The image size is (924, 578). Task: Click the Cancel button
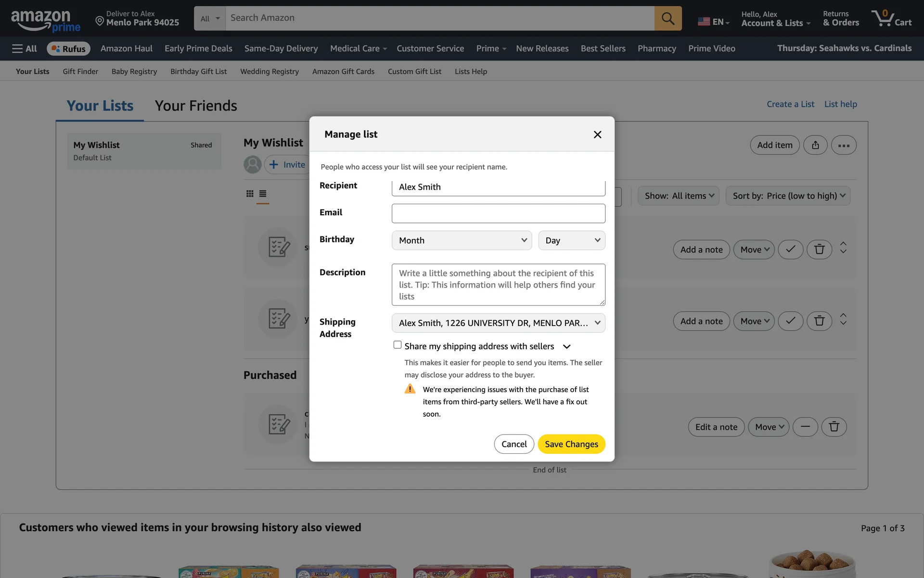coord(513,444)
